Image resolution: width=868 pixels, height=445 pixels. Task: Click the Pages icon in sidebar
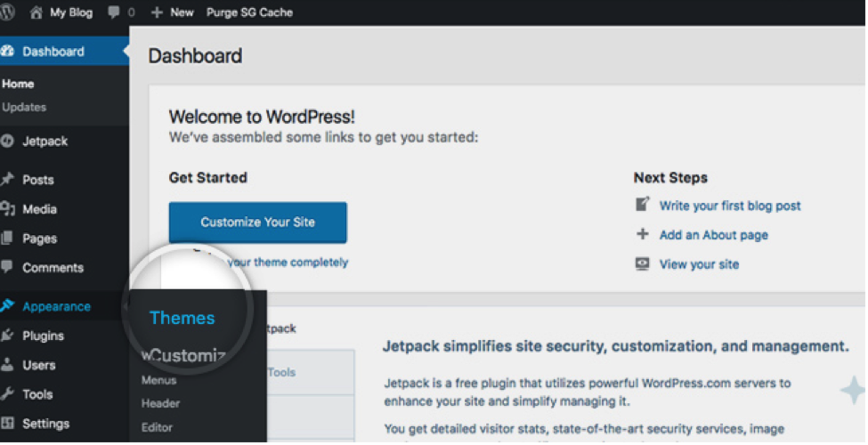click(x=7, y=238)
